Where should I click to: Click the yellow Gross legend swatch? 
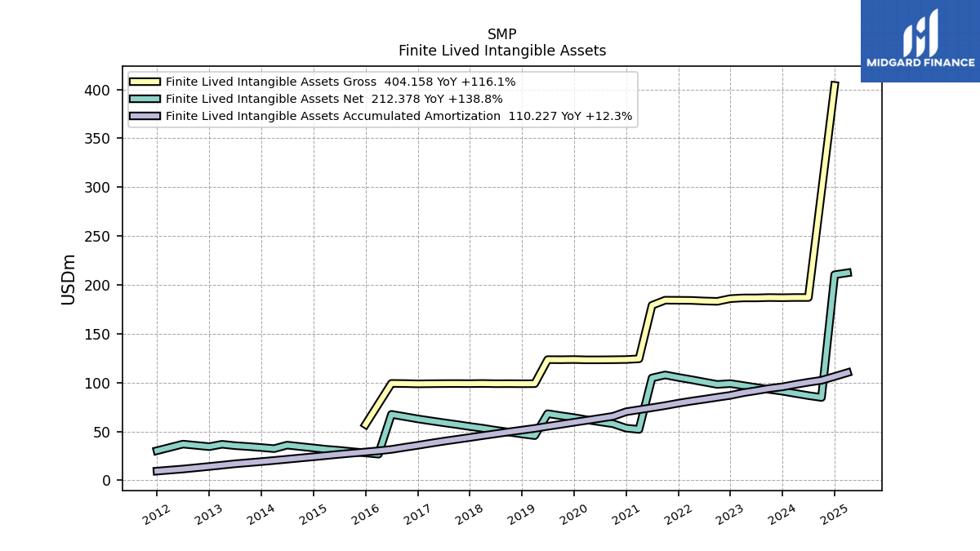coord(145,82)
